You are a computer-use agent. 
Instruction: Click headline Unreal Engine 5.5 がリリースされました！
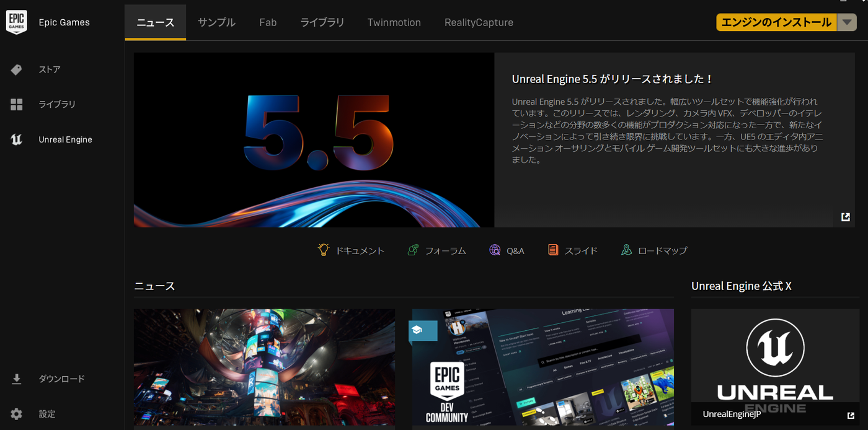[613, 79]
